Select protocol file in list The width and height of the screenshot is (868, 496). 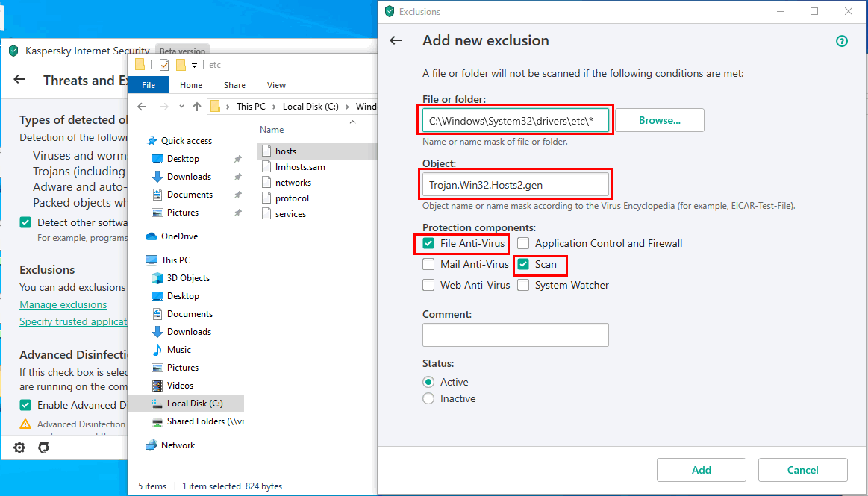(292, 198)
